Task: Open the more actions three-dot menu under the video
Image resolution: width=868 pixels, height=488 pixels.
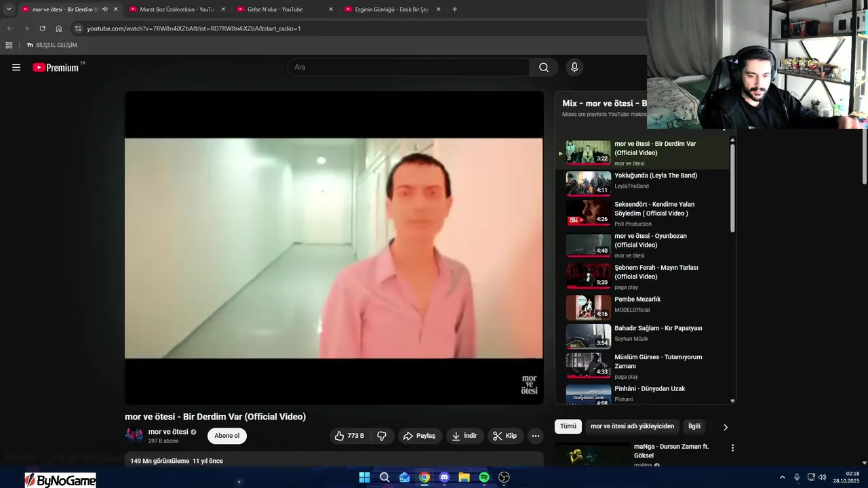Action: point(536,436)
